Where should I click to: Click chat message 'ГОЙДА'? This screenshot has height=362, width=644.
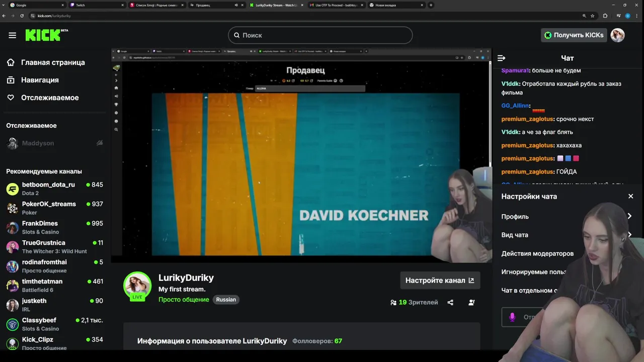pos(567,172)
